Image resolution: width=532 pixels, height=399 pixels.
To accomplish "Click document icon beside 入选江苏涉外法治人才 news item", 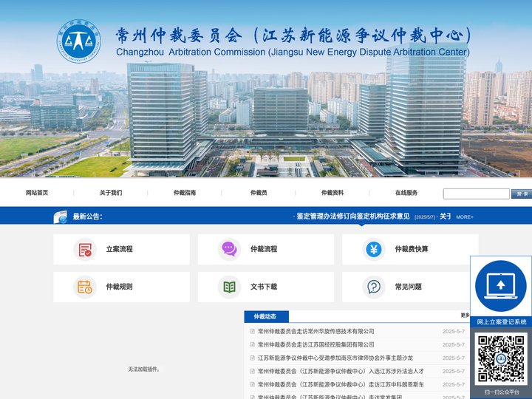I will [253, 371].
